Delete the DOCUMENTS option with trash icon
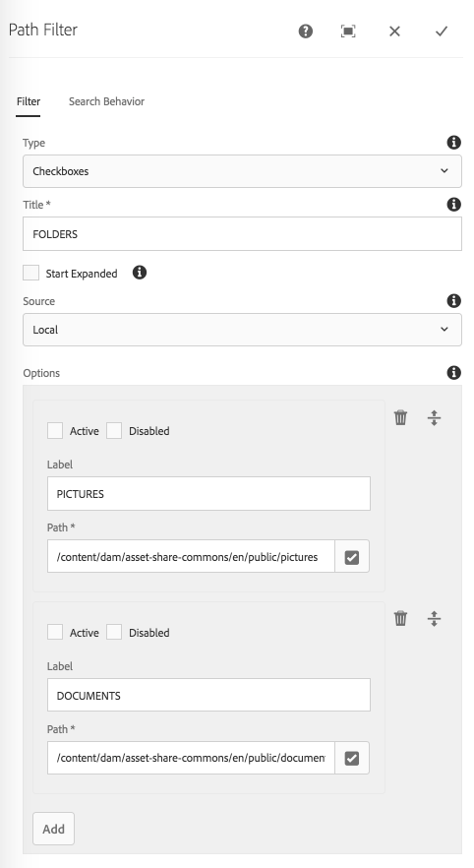The height and width of the screenshot is (868, 474). (400, 618)
